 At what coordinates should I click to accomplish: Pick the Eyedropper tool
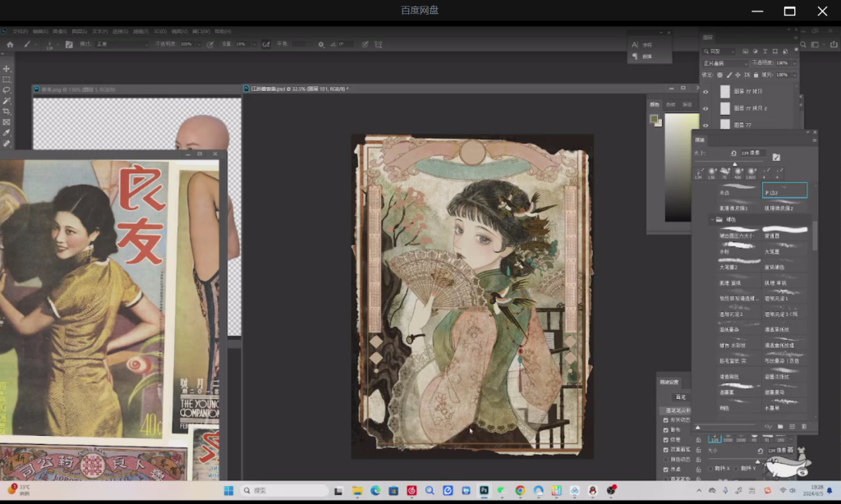point(7,133)
